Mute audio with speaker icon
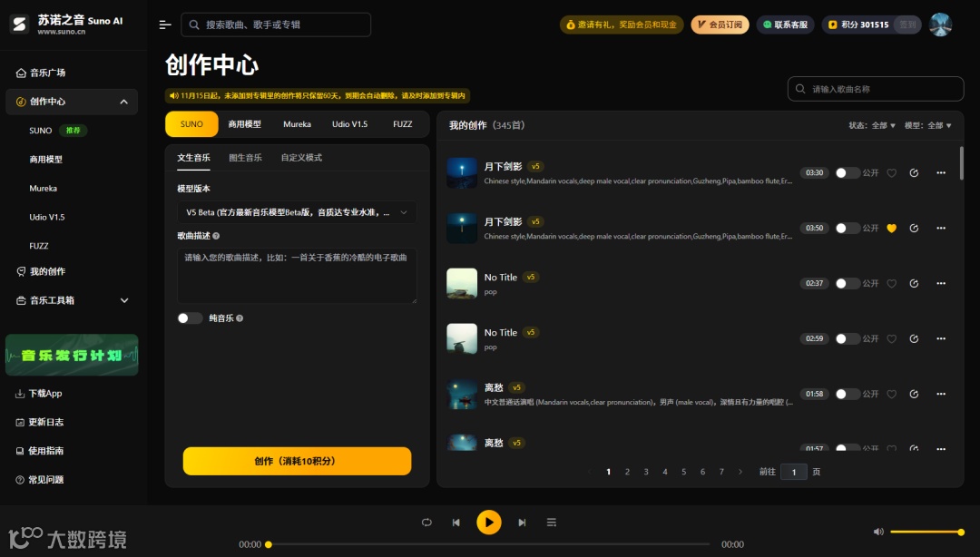980x557 pixels. (878, 532)
